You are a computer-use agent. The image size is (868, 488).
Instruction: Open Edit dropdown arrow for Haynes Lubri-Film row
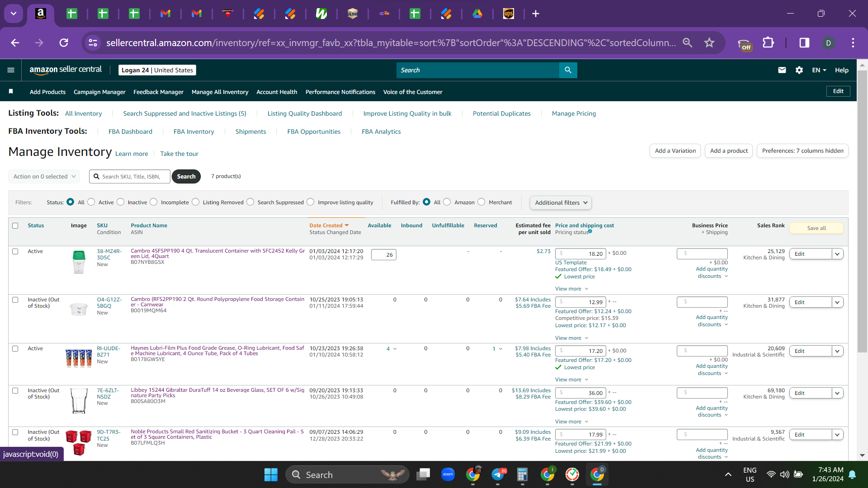(x=838, y=351)
